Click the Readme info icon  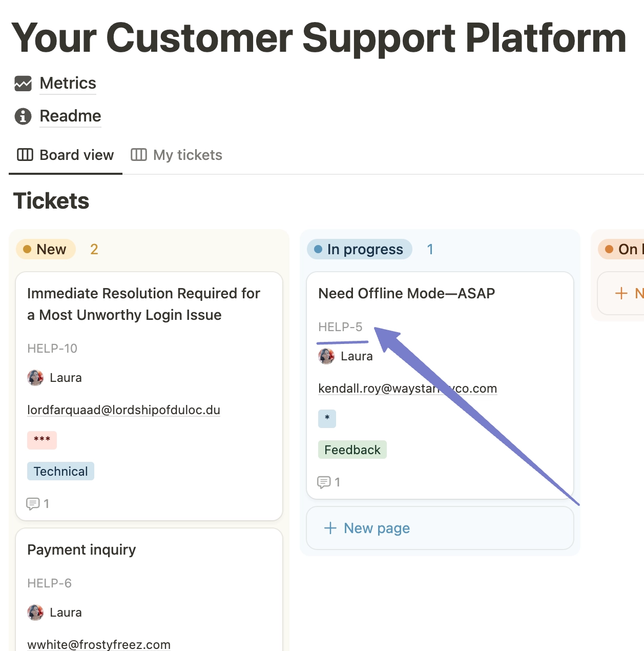23,116
